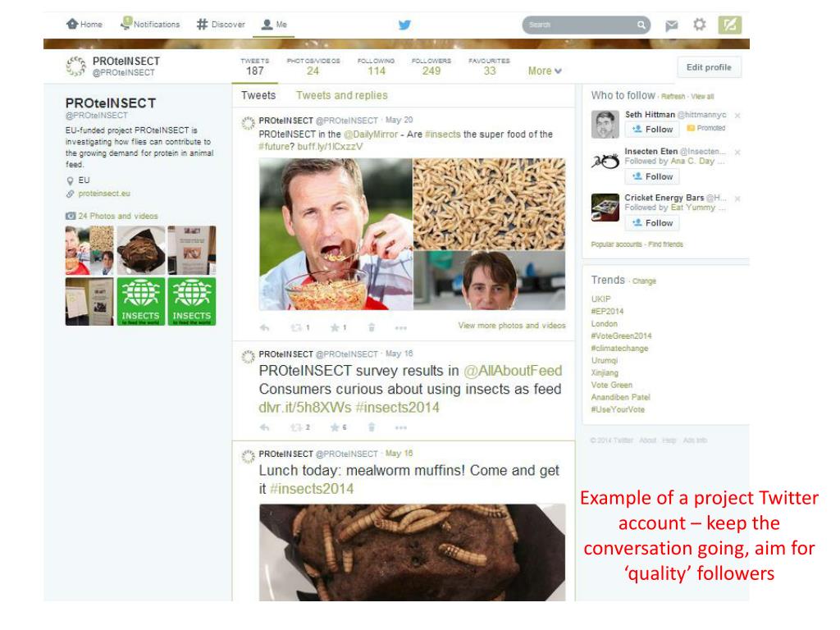Open the Vote Green trend
840x630 pixels.
point(611,385)
